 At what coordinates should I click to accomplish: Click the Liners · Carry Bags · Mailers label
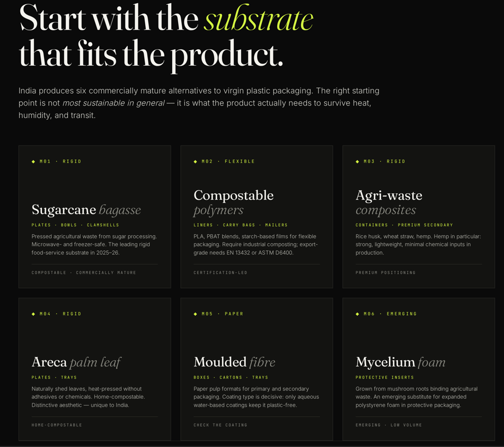point(241,225)
